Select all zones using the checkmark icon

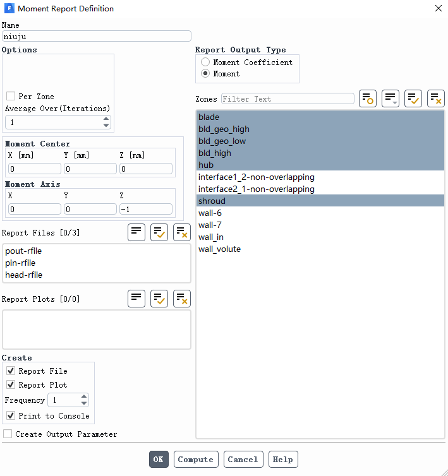[x=413, y=98]
